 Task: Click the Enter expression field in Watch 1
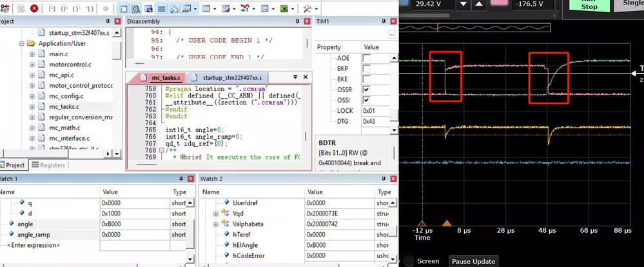click(34, 245)
